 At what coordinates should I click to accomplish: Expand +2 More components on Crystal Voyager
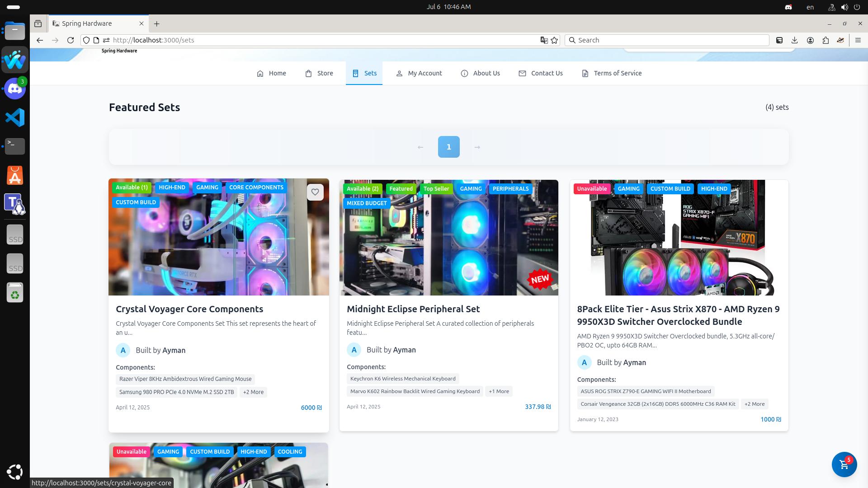tap(253, 392)
